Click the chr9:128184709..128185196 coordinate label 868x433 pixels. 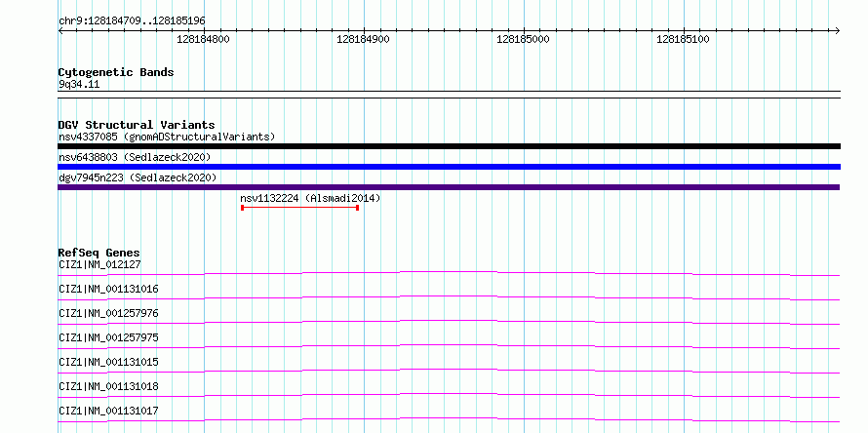[132, 21]
